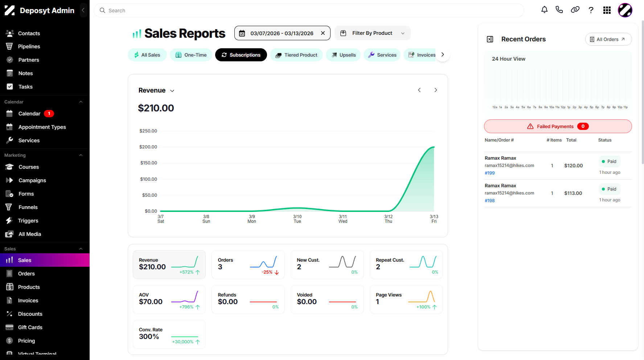Select the Conv. Rate metric card
644x360 pixels.
pyautogui.click(x=169, y=334)
